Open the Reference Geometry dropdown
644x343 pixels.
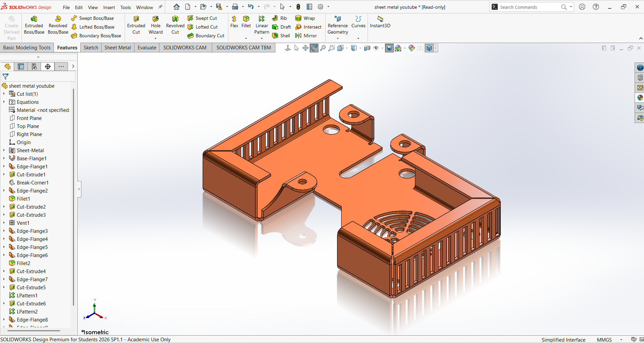[338, 38]
